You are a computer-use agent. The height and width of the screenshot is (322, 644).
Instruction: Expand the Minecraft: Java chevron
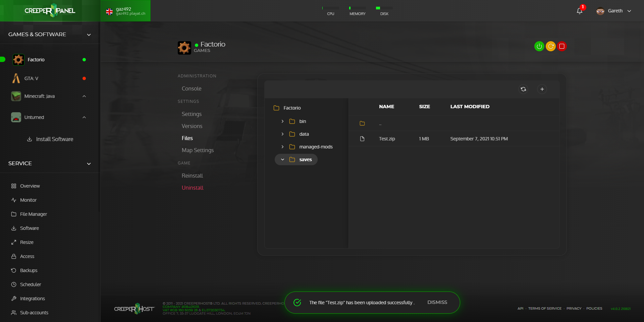click(84, 96)
